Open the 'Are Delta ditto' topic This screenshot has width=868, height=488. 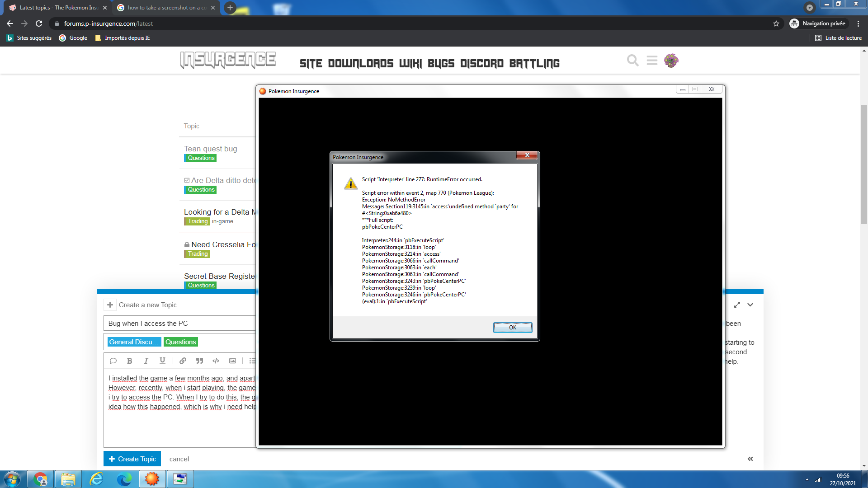[223, 180]
